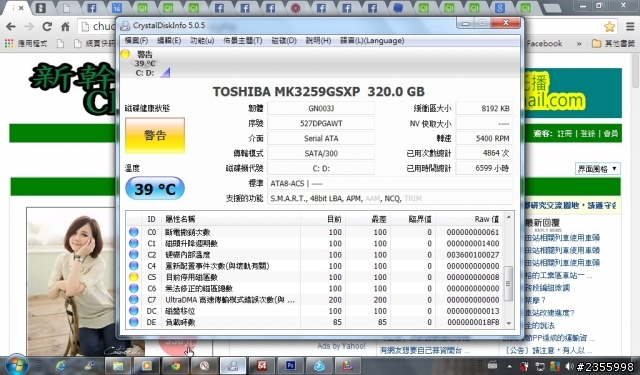Switch to the Chrome tab with 16 calendar icon
The height and width of the screenshot is (375, 640).
click(117, 8)
